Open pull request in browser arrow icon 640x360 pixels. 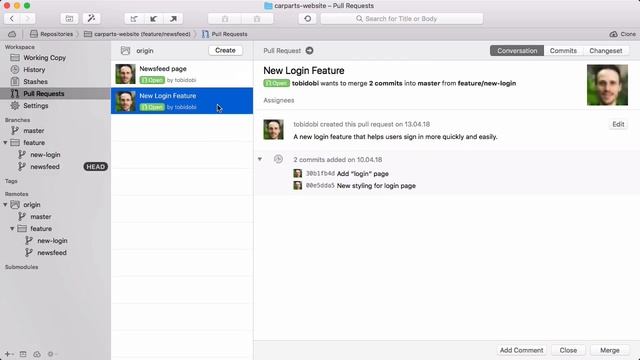(x=309, y=51)
